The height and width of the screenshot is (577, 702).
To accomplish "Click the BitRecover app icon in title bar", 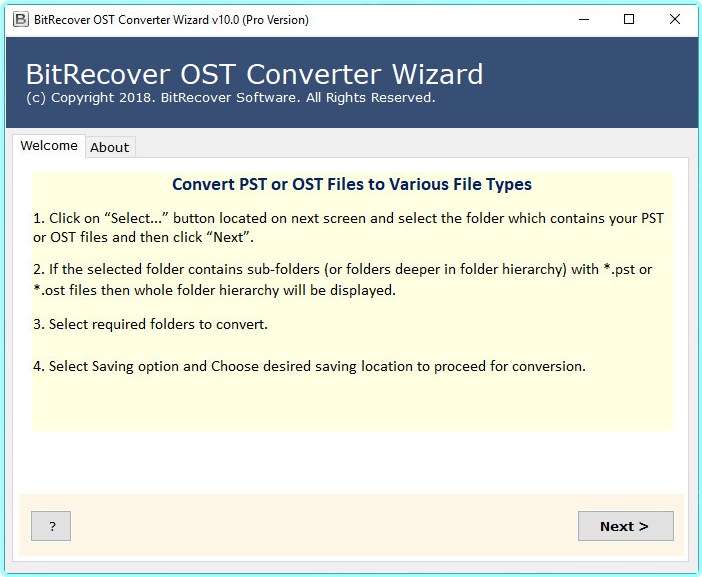I will click(20, 19).
